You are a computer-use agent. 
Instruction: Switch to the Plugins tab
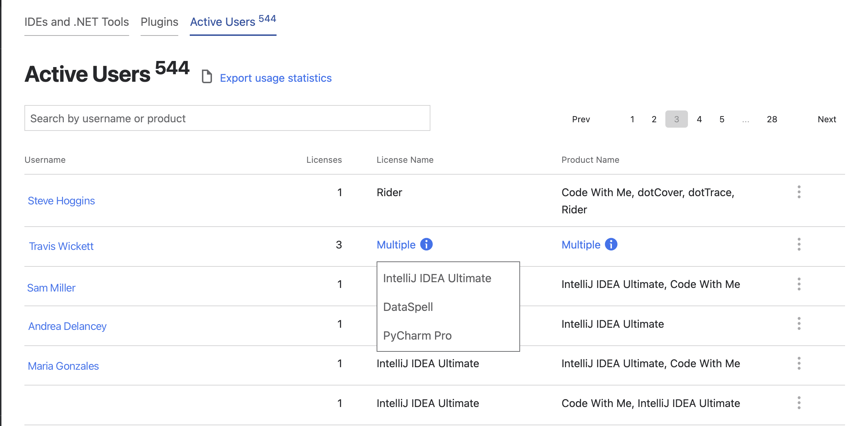pyautogui.click(x=159, y=22)
